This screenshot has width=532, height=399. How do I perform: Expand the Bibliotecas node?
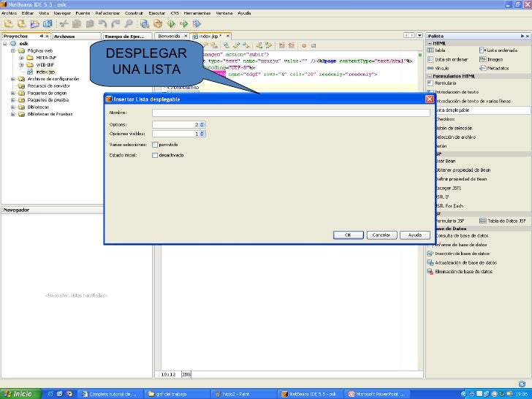pyautogui.click(x=13, y=107)
